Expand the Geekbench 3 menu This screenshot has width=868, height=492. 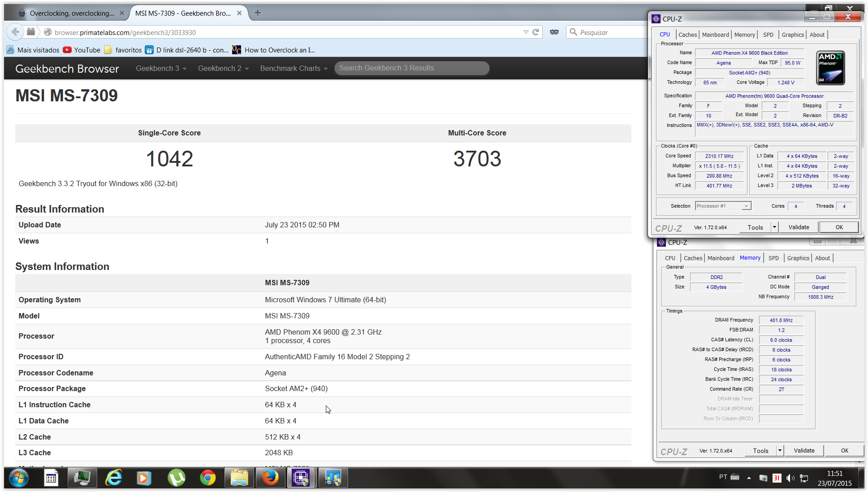[161, 68]
